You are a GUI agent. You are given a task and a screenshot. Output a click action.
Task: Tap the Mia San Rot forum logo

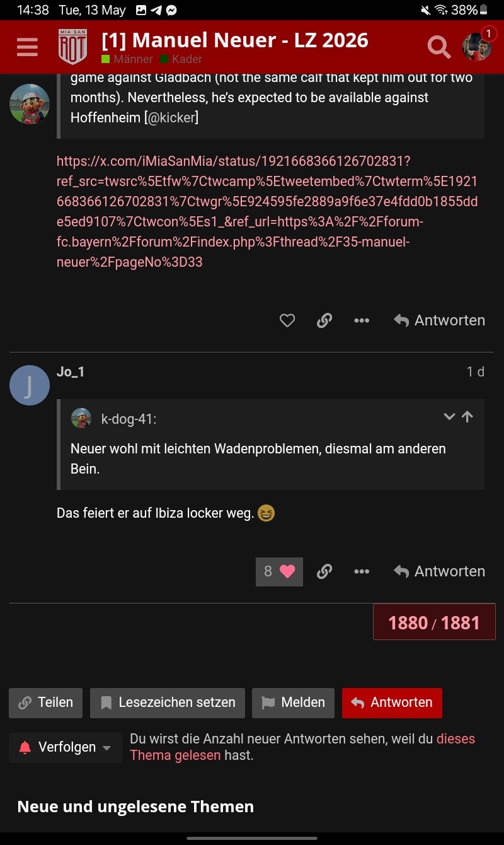72,47
